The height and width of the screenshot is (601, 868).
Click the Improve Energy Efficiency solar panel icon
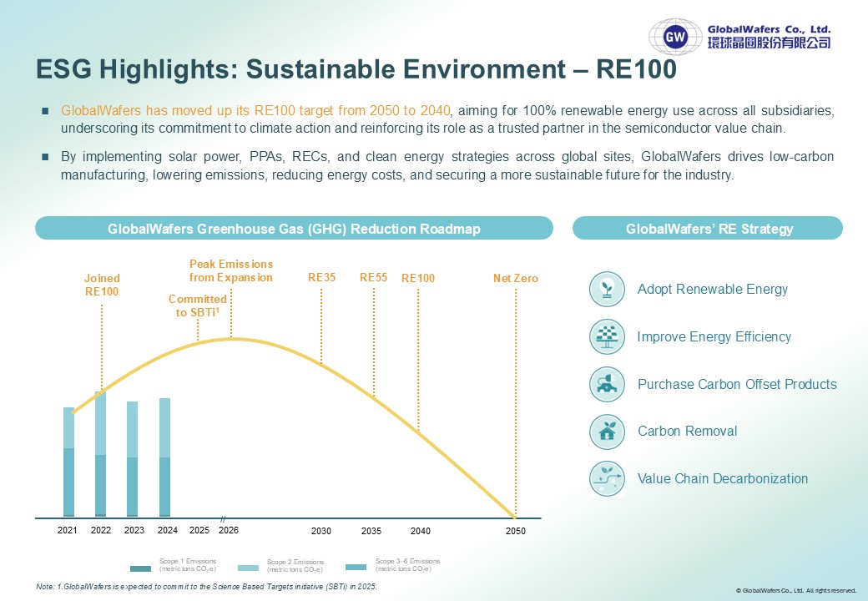point(608,336)
